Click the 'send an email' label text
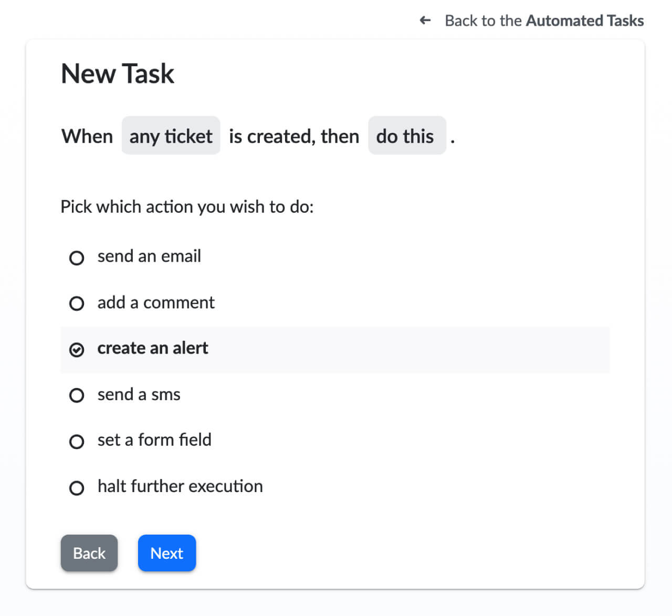 pyautogui.click(x=149, y=256)
